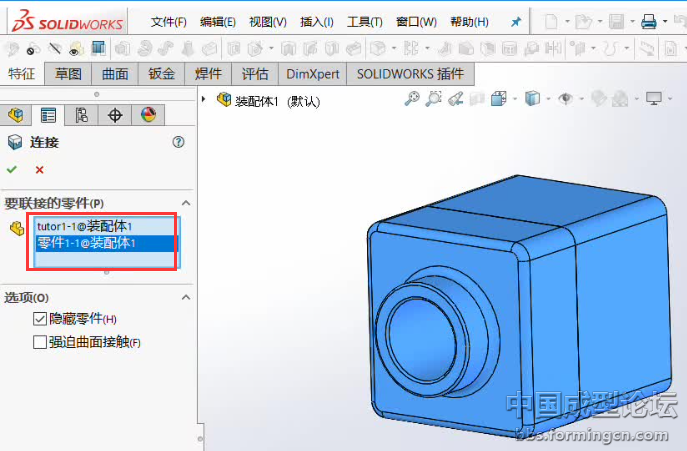Collapse the 要联接的零件 section
The width and height of the screenshot is (687, 451).
coord(185,203)
